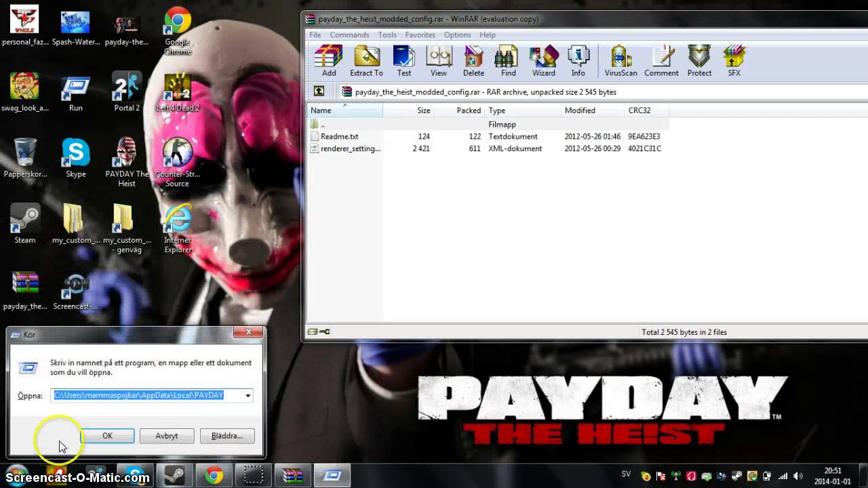Expand the Öppna path dropdown arrow
This screenshot has height=488, width=868.
coord(248,395)
